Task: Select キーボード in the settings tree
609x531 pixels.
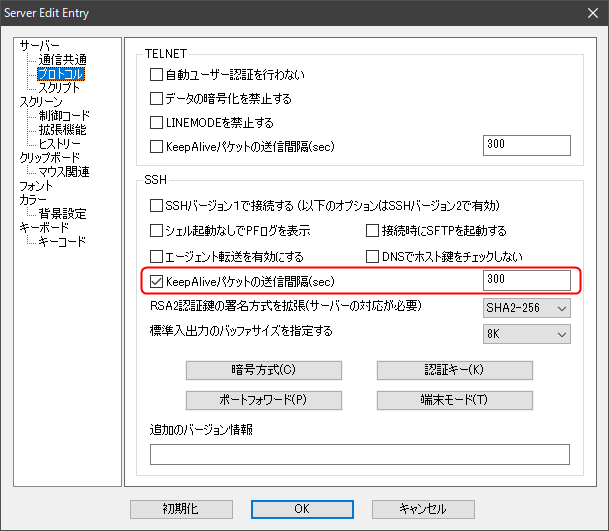Action: tap(44, 228)
